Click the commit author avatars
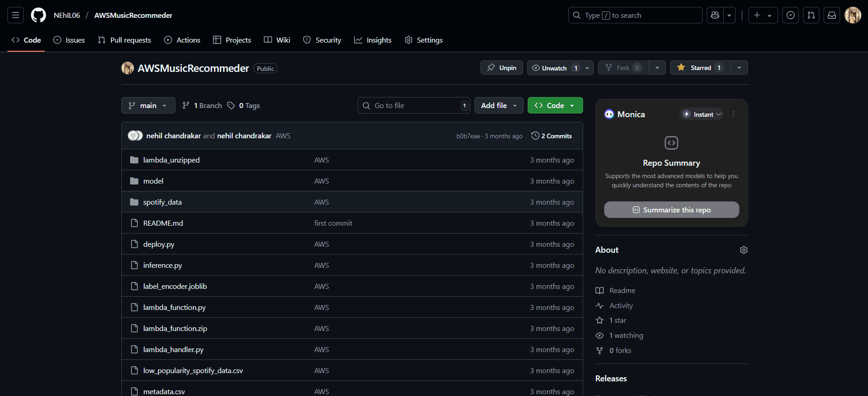The height and width of the screenshot is (396, 868). click(x=135, y=136)
